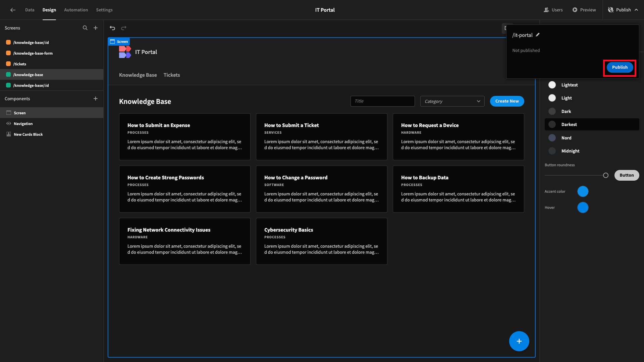The height and width of the screenshot is (362, 644).
Task: Click the Button roundness preview button
Action: [x=627, y=175]
